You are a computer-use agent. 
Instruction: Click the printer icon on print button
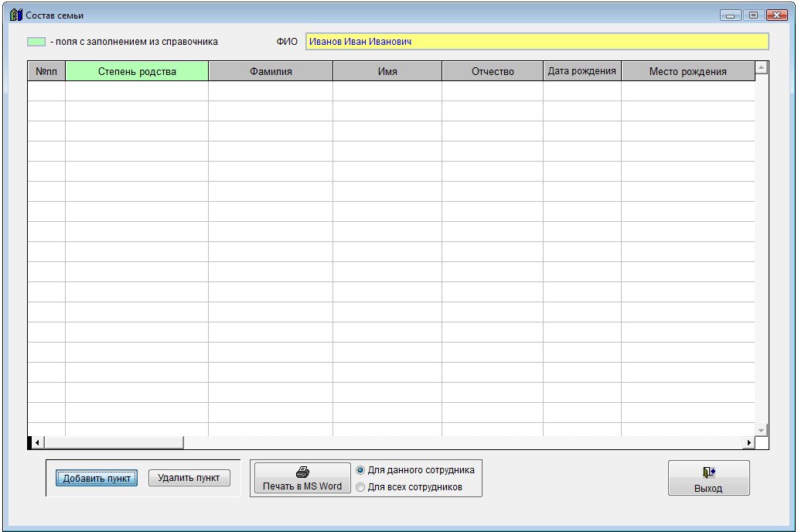pos(302,472)
